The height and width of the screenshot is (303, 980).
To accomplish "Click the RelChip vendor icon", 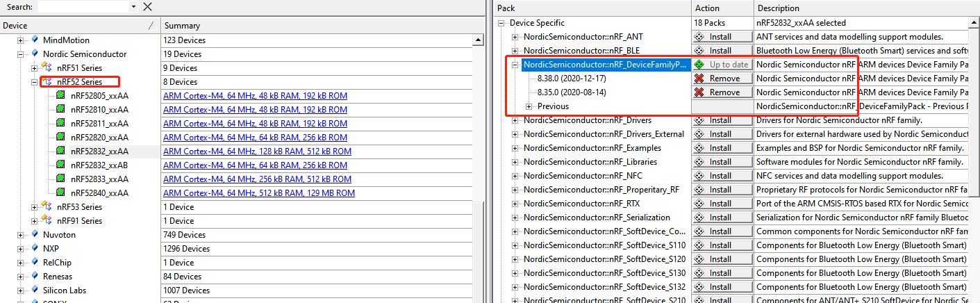I will click(35, 263).
